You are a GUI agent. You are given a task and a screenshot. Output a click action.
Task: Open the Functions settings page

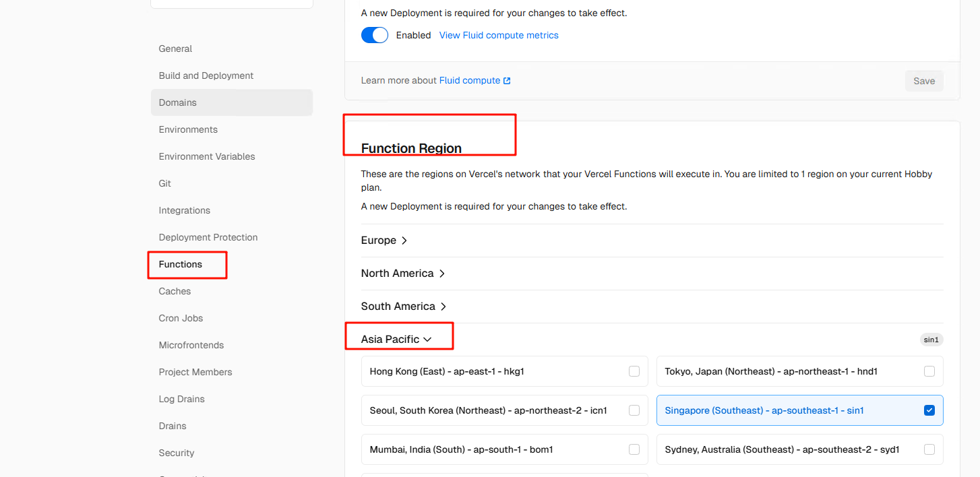click(x=181, y=264)
